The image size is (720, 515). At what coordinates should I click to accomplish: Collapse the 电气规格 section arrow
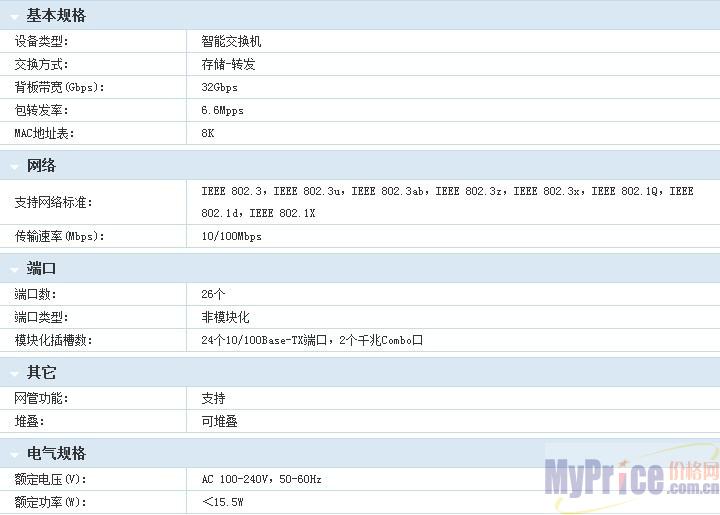pyautogui.click(x=13, y=454)
